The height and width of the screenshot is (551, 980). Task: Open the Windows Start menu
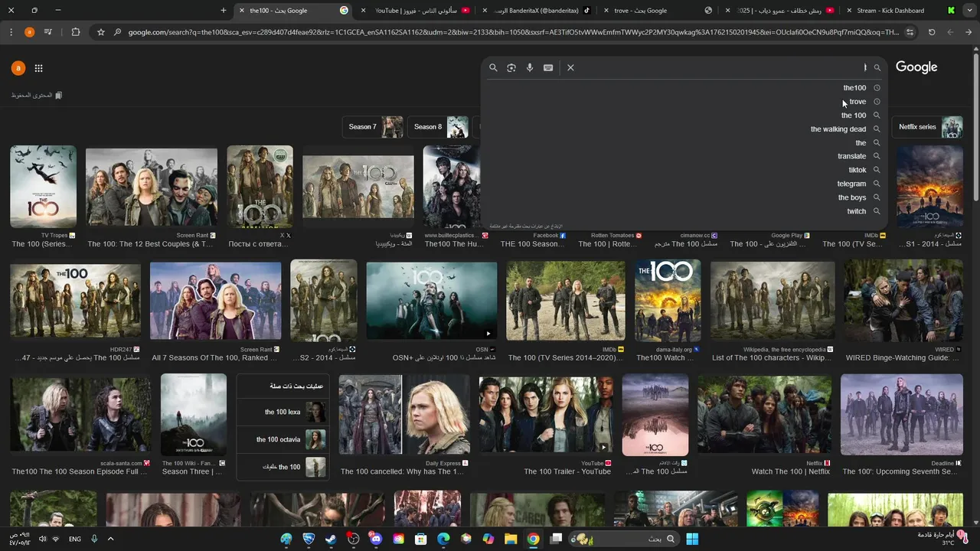point(692,539)
